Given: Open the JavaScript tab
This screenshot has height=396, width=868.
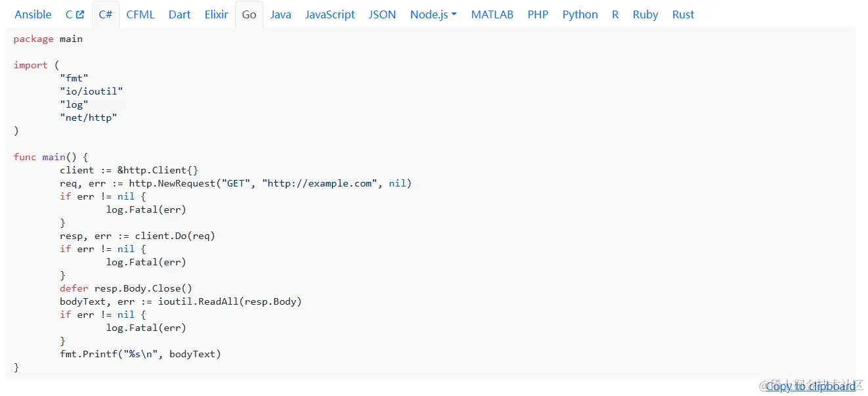Looking at the screenshot, I should pyautogui.click(x=330, y=14).
